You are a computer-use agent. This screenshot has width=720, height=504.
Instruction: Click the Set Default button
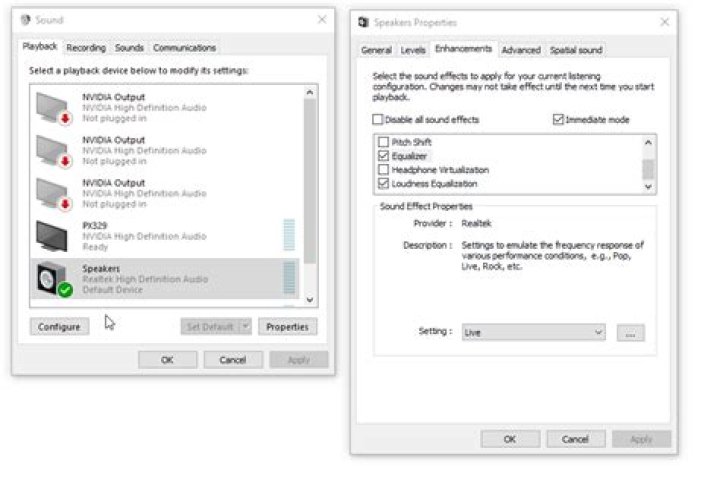(210, 326)
